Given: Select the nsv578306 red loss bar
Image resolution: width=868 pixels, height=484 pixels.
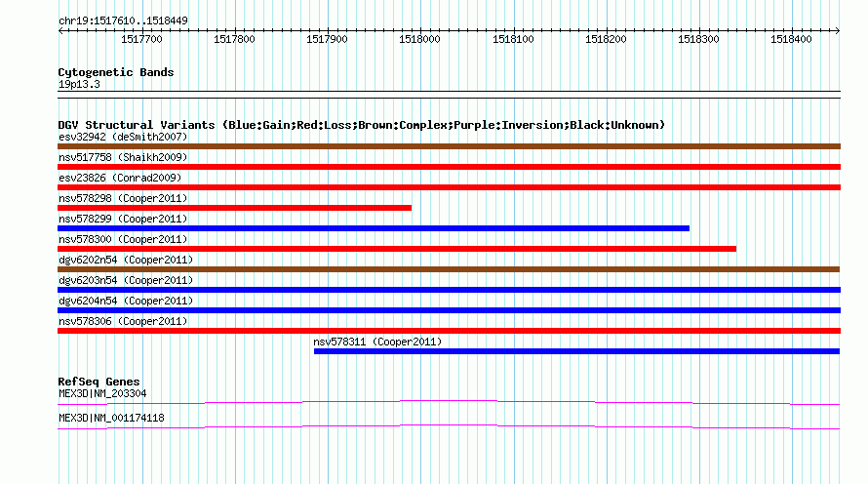Looking at the screenshot, I should [x=449, y=331].
